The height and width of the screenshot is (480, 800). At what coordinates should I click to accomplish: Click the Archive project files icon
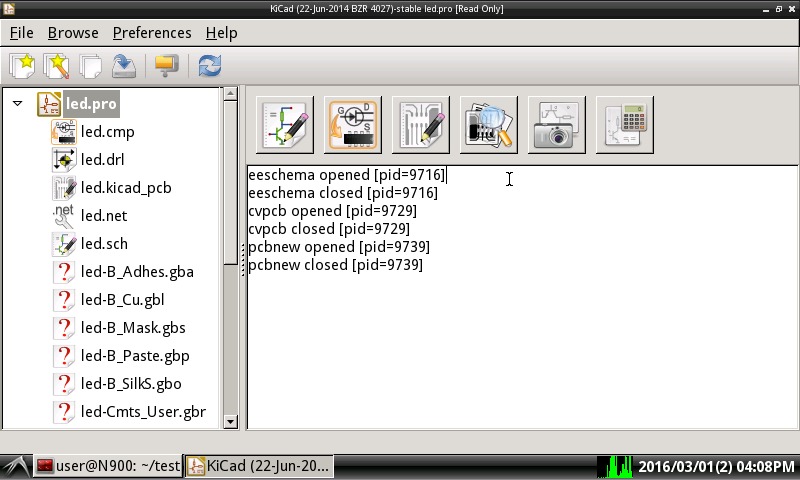(x=166, y=66)
